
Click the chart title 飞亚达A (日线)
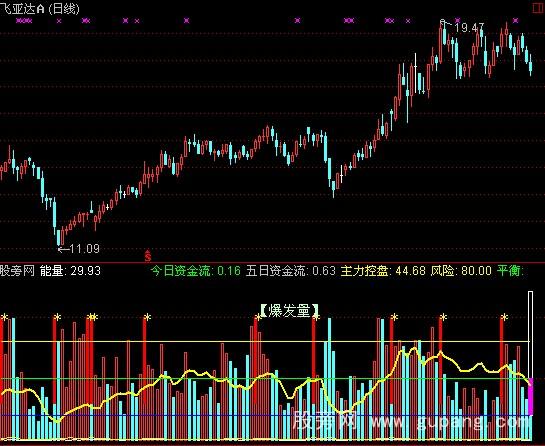(40, 8)
